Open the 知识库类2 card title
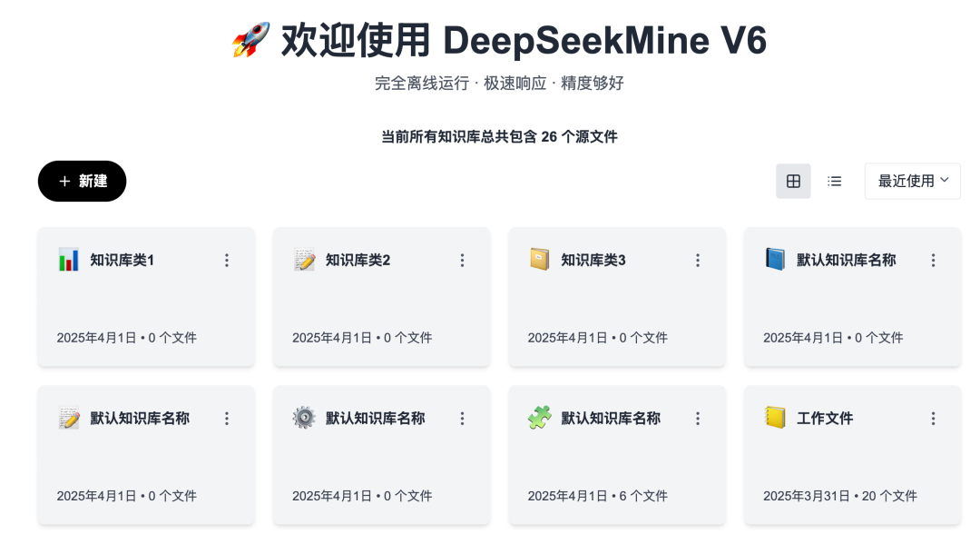 358,261
